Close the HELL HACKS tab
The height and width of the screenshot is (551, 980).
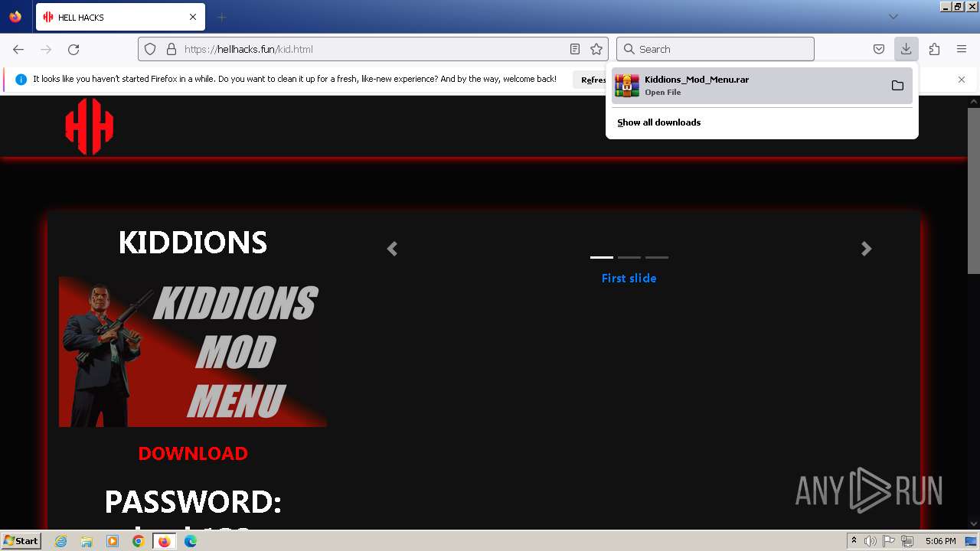pyautogui.click(x=193, y=17)
